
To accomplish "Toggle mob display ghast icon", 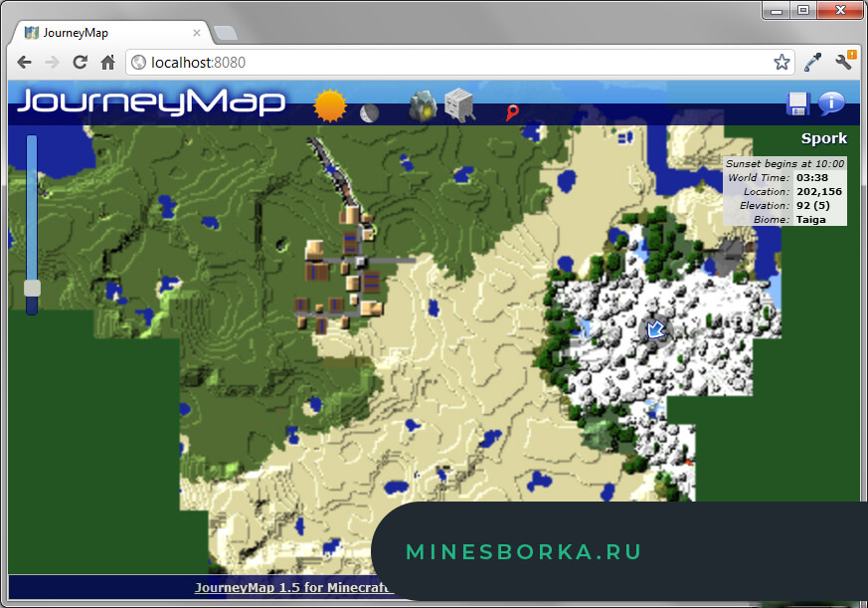I will click(459, 104).
